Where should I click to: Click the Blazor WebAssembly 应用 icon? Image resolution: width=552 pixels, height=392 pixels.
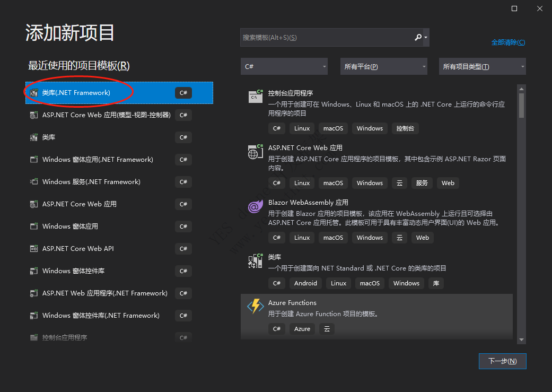256,206
